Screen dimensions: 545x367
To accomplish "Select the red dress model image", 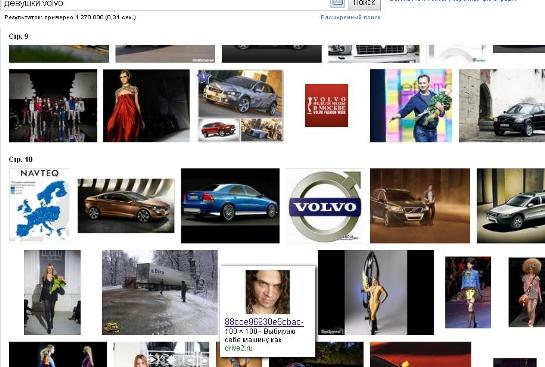I will point(146,106).
